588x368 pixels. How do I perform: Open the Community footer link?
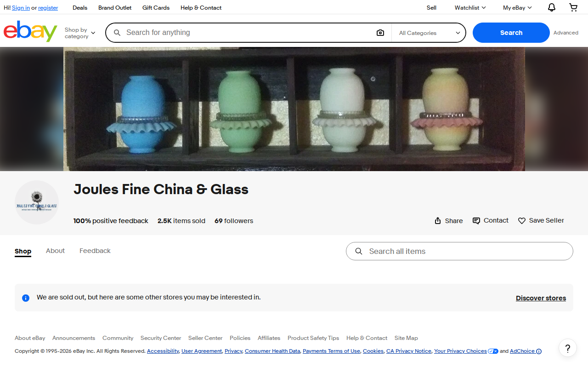(x=118, y=338)
